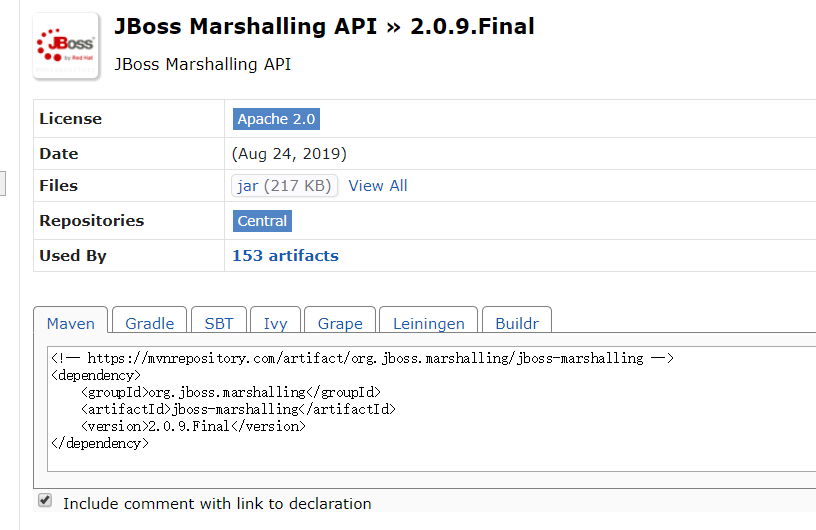Viewport: 816px width, 530px height.
Task: Switch to the SBT tab
Action: pyautogui.click(x=219, y=323)
